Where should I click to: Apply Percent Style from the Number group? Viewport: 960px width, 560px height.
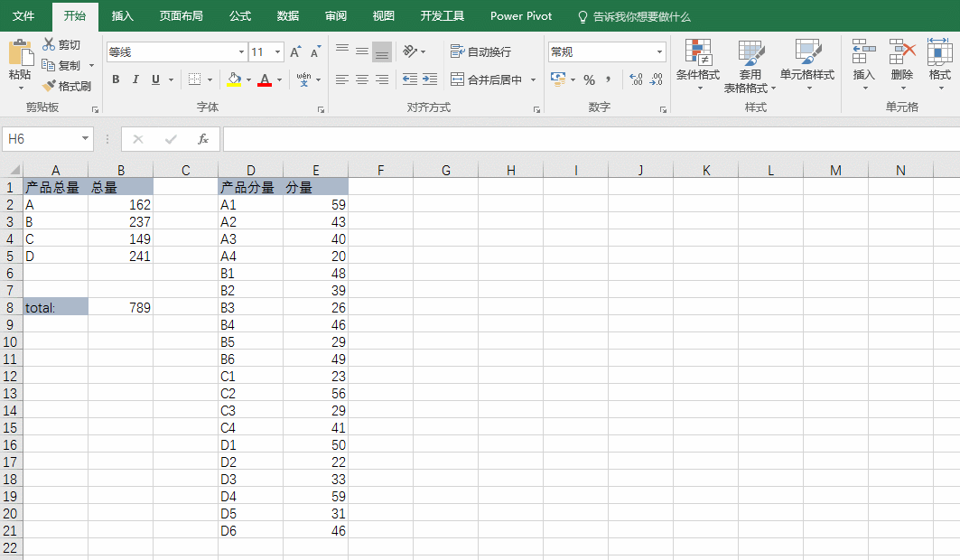(x=589, y=81)
